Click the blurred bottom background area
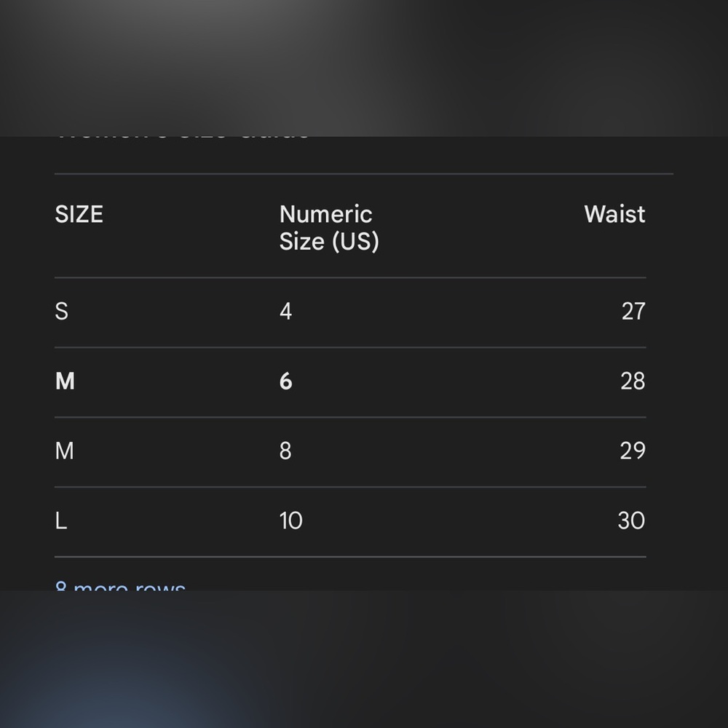This screenshot has width=728, height=728. coord(364,660)
